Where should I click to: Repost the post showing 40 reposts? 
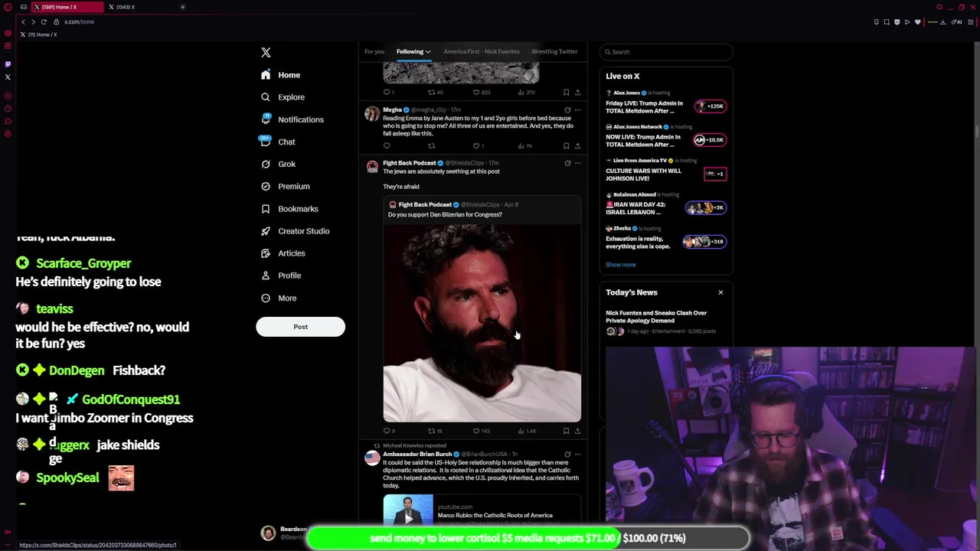pos(435,92)
